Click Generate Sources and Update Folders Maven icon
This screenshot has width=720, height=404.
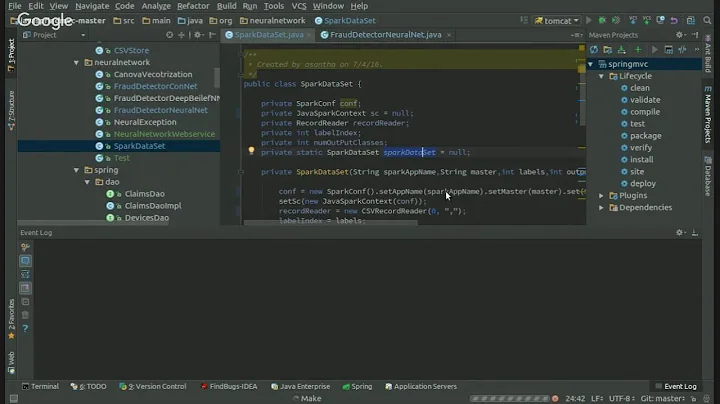coord(608,50)
